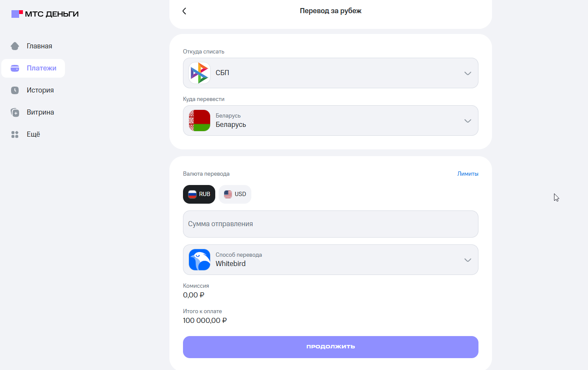The height and width of the screenshot is (370, 588).
Task: Open the Лимиты link
Action: (467, 174)
